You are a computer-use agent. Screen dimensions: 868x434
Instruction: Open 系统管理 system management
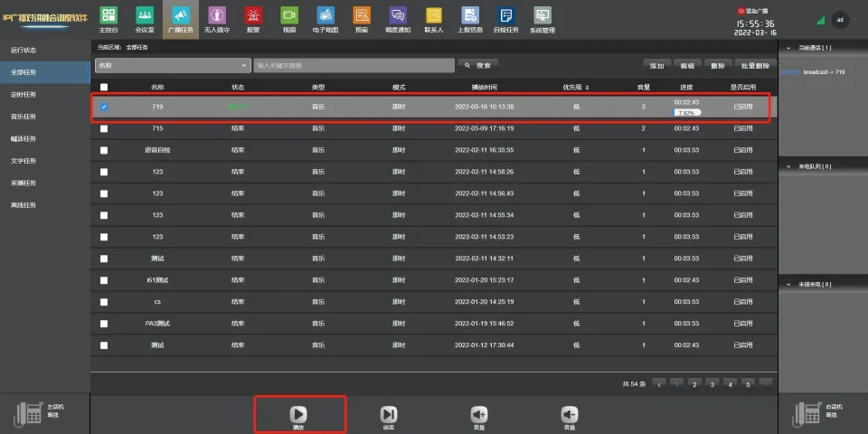point(542,19)
